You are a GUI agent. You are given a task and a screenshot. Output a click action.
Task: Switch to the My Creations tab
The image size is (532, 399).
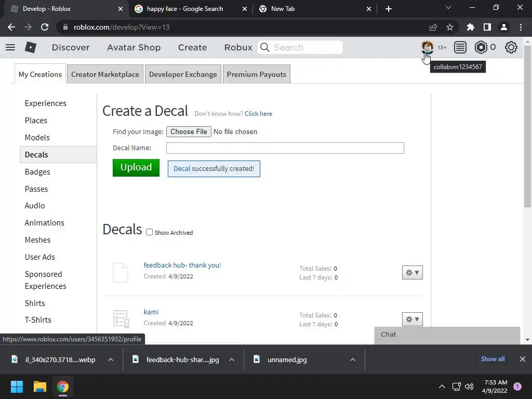click(40, 74)
